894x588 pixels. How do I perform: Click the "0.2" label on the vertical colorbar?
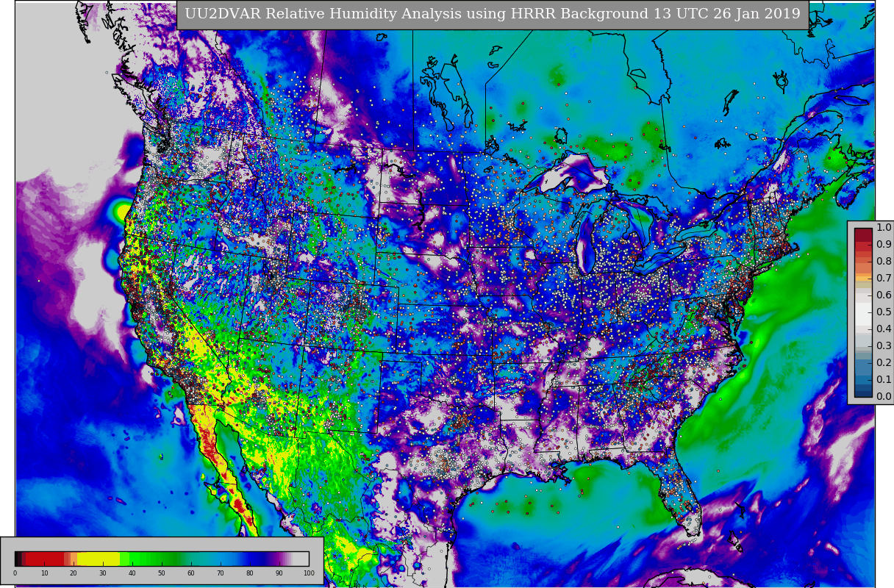[x=884, y=362]
